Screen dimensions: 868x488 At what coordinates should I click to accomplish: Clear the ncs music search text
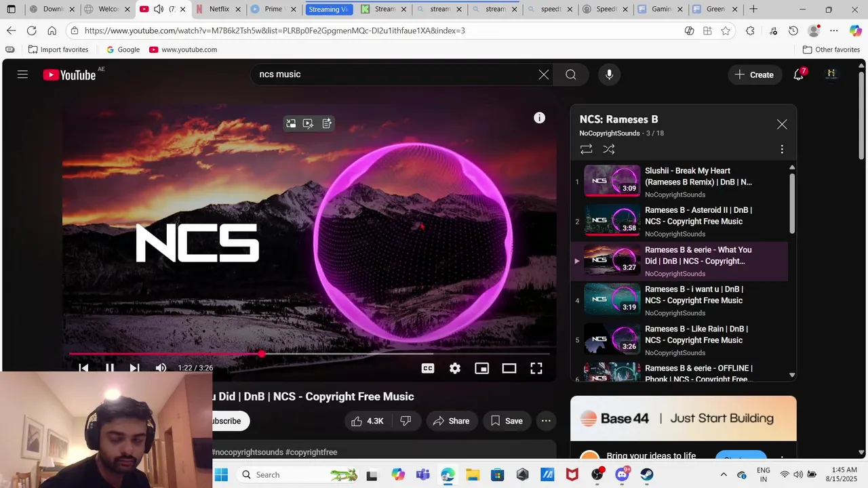pos(544,75)
